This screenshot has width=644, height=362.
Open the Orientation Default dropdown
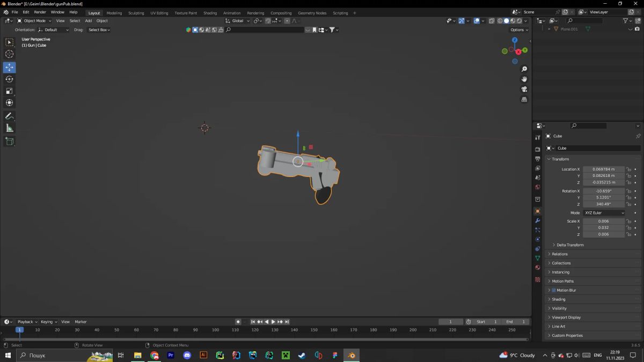tap(54, 30)
